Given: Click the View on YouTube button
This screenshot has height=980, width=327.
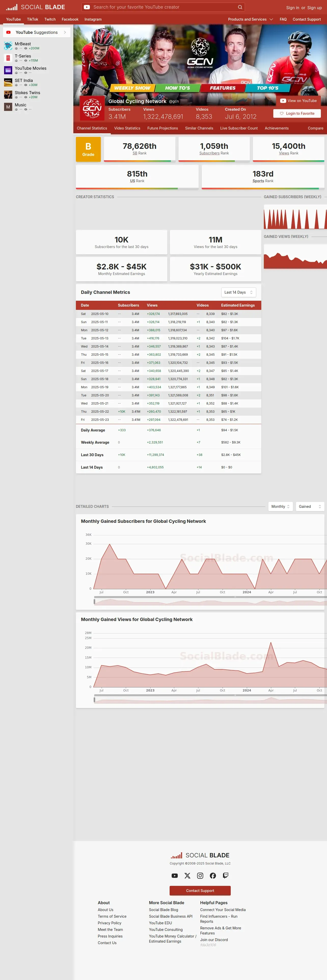Looking at the screenshot, I should click(298, 101).
